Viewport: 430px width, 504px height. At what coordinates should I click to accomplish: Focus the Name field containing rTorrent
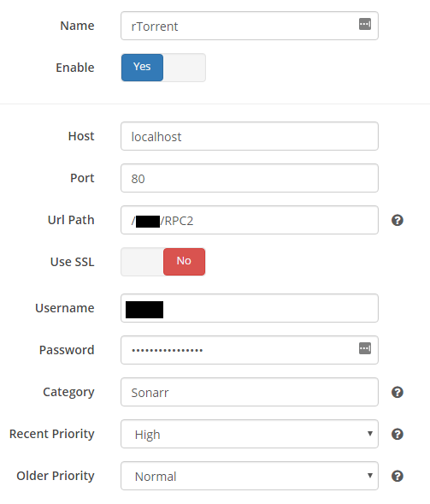[x=250, y=26]
